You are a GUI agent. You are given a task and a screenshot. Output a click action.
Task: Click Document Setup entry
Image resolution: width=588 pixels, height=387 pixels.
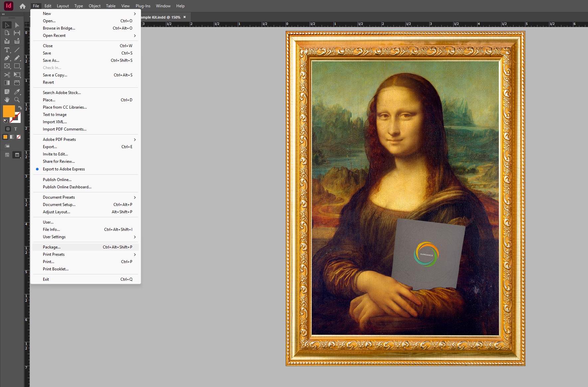tap(85, 205)
